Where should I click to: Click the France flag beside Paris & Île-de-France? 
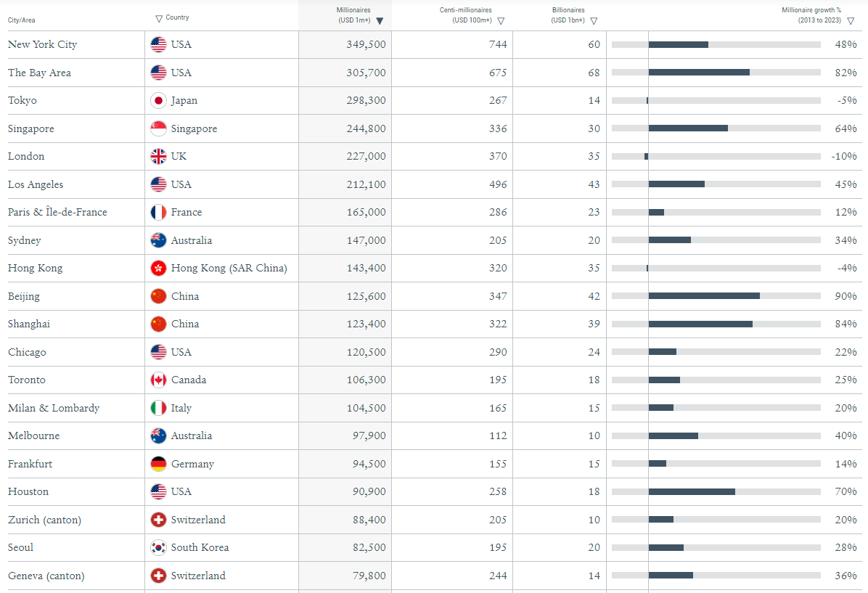coord(158,212)
